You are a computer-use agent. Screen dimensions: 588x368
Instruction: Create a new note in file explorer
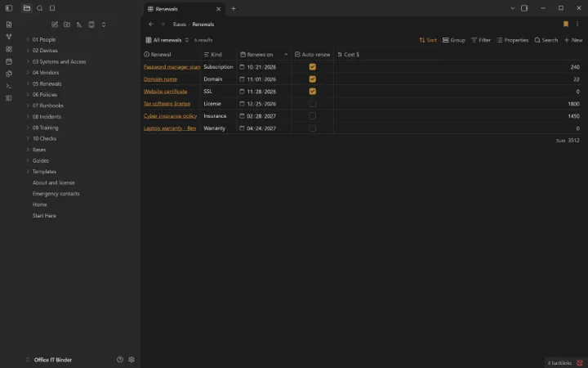pos(55,25)
